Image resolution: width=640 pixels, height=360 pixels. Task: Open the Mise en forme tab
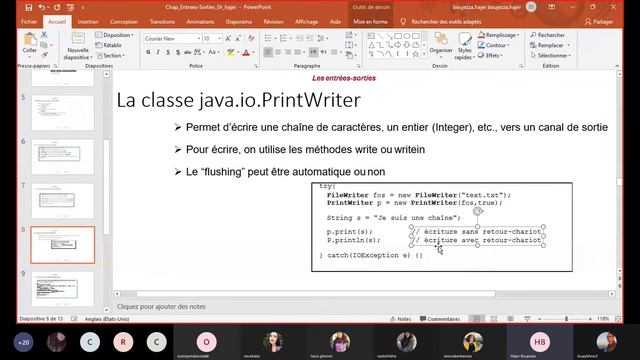pyautogui.click(x=371, y=22)
